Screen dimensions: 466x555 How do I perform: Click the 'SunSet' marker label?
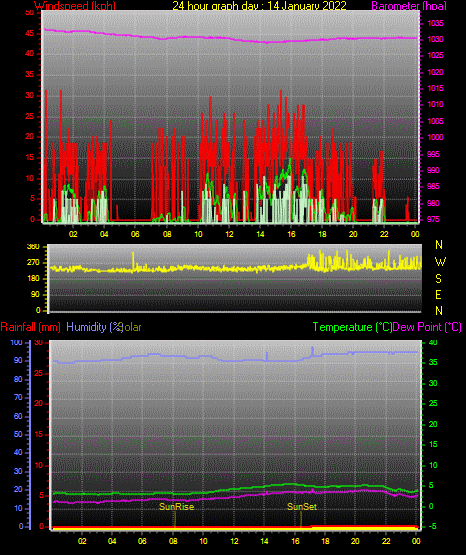coord(302,507)
